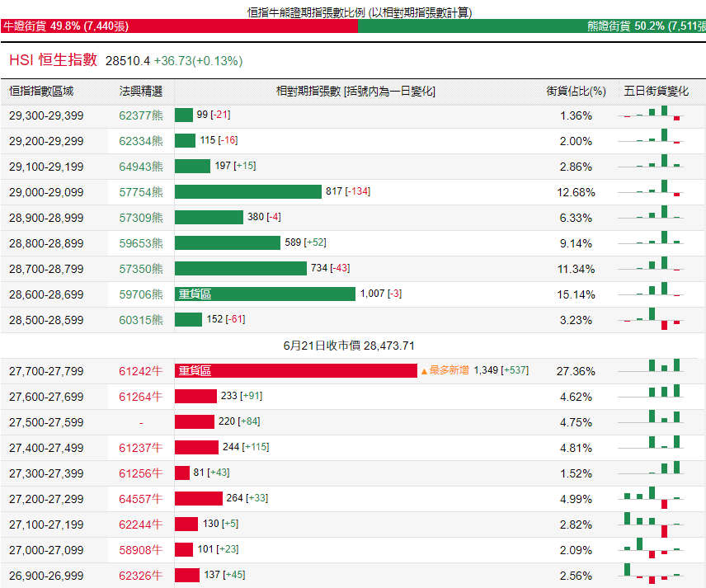The image size is (706, 588).
Task: Select the 57754熊 link
Action: point(141,192)
